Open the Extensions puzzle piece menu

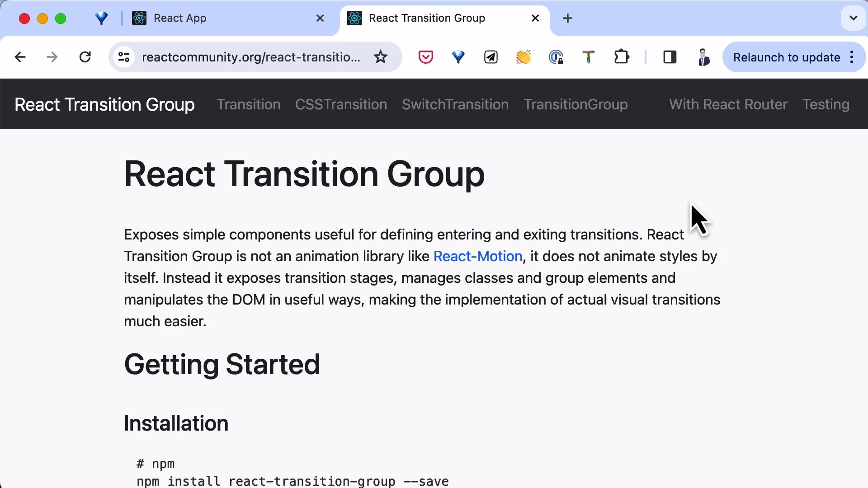tap(622, 57)
